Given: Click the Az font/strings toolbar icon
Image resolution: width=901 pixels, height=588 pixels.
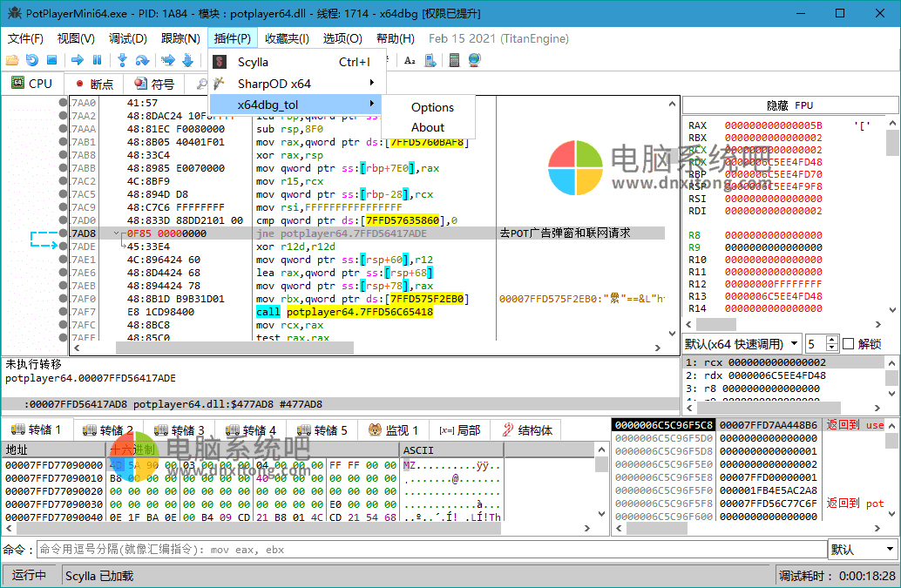Looking at the screenshot, I should [410, 60].
